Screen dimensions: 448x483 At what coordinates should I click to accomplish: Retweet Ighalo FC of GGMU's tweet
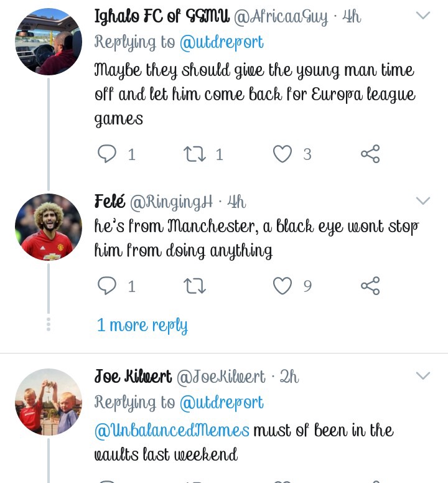[x=195, y=154]
